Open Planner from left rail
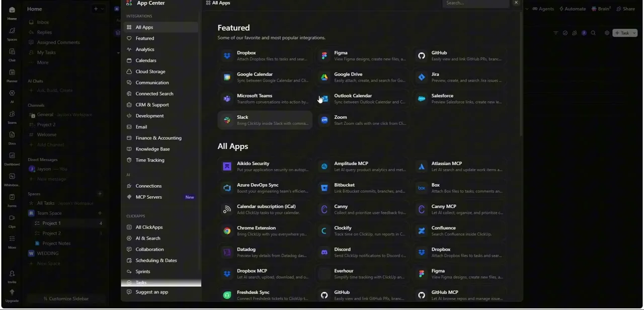The image size is (644, 310). (12, 75)
